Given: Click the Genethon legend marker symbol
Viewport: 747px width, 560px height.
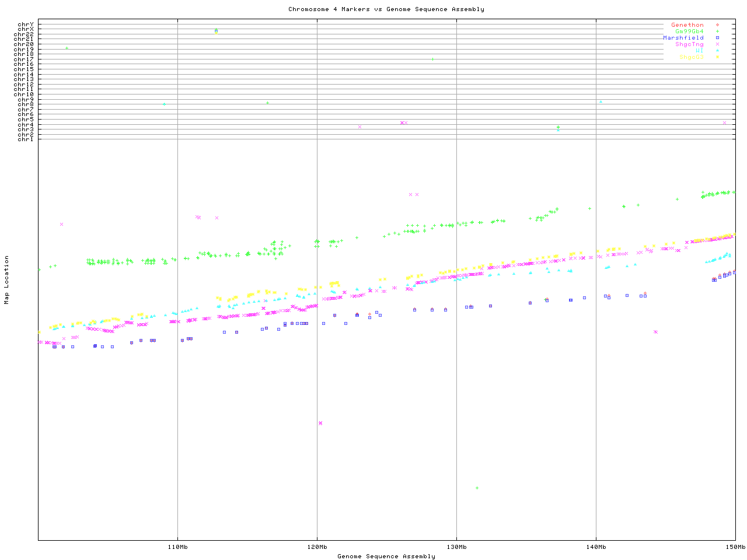Looking at the screenshot, I should click(x=717, y=25).
